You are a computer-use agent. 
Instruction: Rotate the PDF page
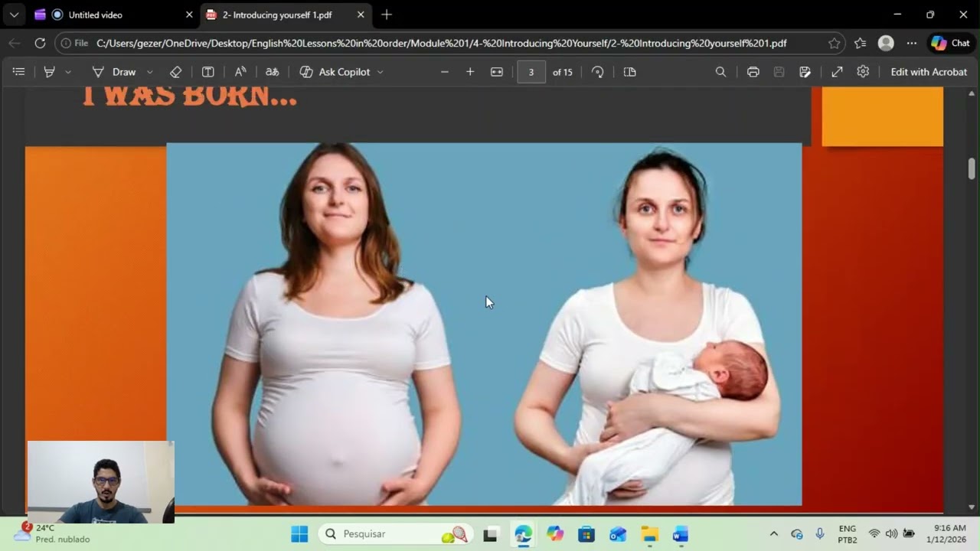click(x=598, y=72)
